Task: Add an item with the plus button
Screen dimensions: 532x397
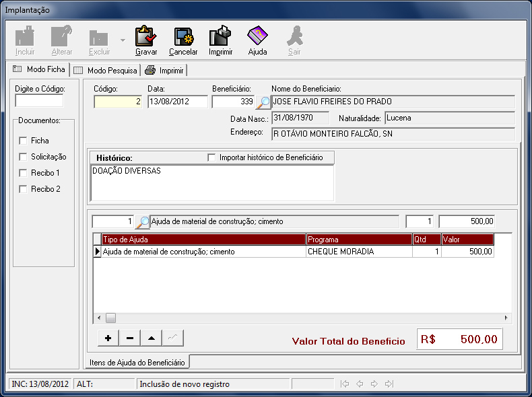Action: pos(108,338)
